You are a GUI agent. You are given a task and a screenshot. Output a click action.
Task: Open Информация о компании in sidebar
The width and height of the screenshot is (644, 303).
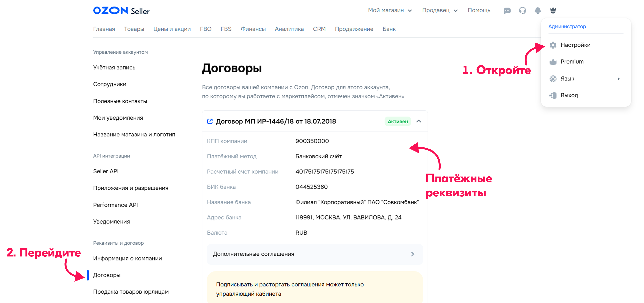click(x=127, y=258)
